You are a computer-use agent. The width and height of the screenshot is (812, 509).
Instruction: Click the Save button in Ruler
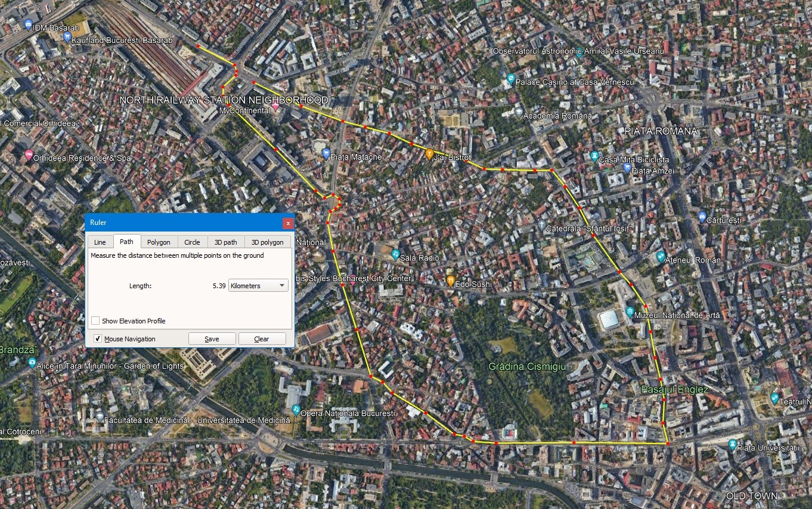click(x=212, y=339)
